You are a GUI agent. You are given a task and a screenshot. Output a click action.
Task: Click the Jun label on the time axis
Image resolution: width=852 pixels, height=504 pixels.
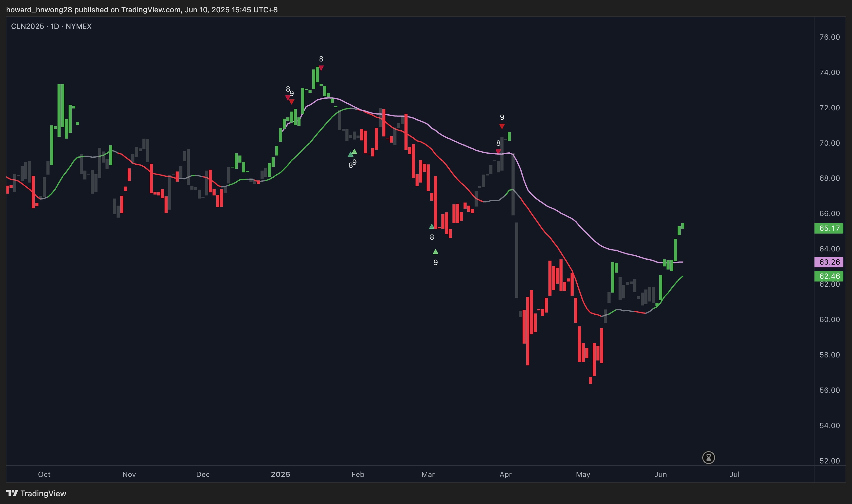pos(660,474)
